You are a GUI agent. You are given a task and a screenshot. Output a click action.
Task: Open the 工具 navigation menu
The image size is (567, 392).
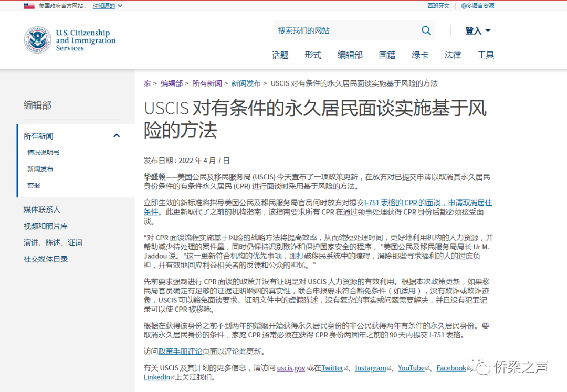coord(486,55)
